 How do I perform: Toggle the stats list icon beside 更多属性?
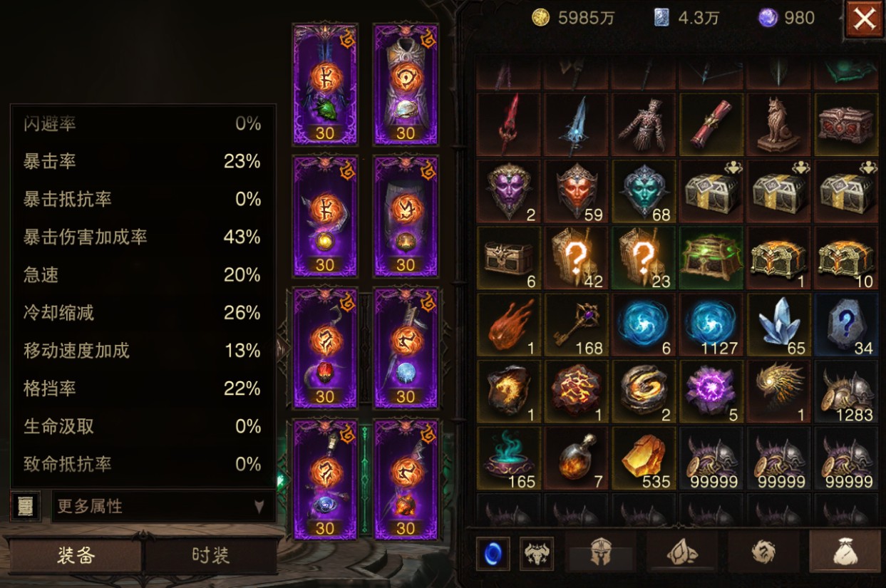[26, 506]
